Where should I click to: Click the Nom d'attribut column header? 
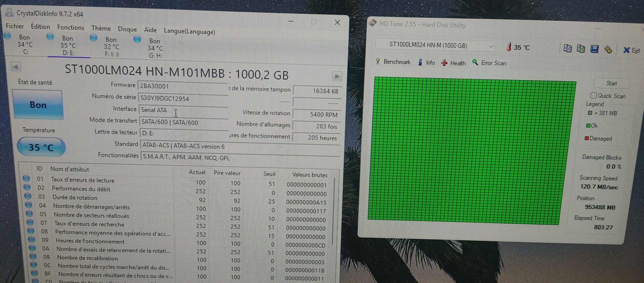point(70,169)
